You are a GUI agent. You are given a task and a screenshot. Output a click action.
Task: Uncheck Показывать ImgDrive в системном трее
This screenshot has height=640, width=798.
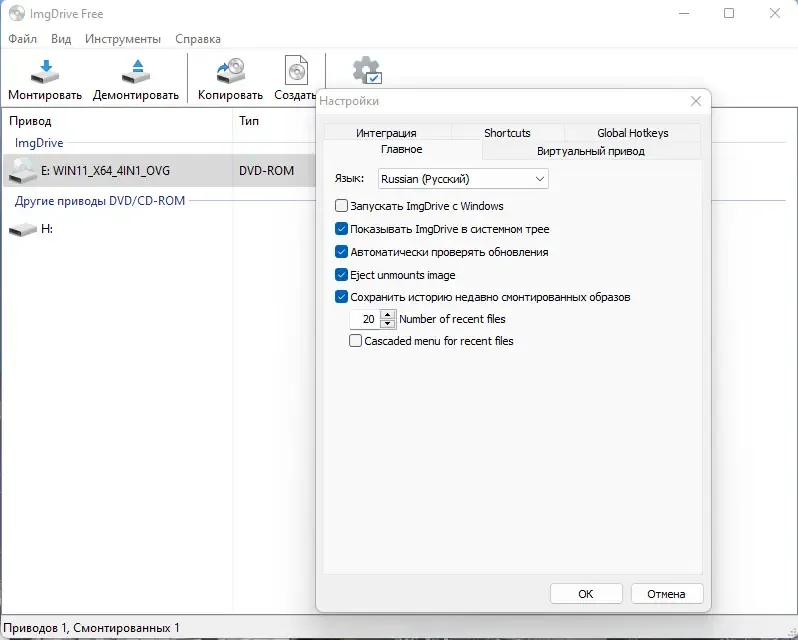341,228
